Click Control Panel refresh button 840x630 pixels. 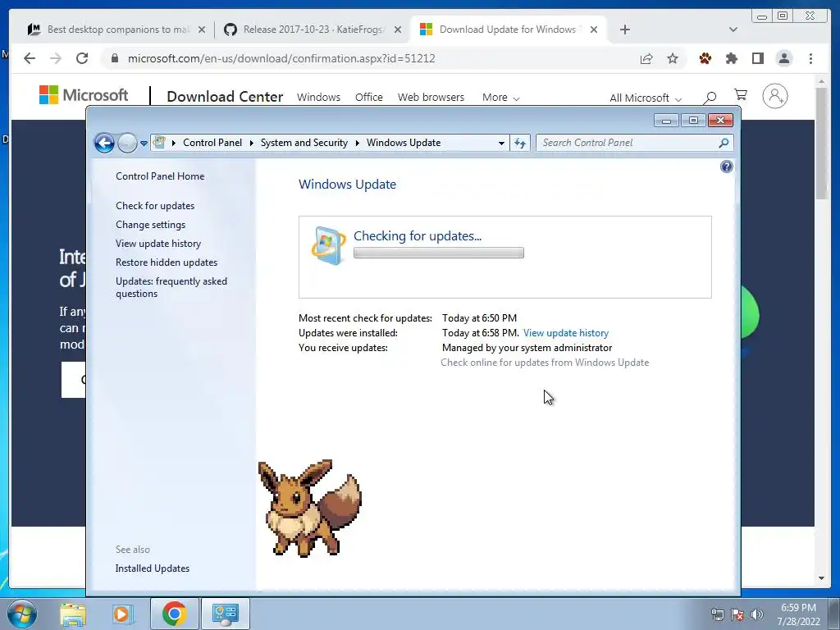coord(519,143)
